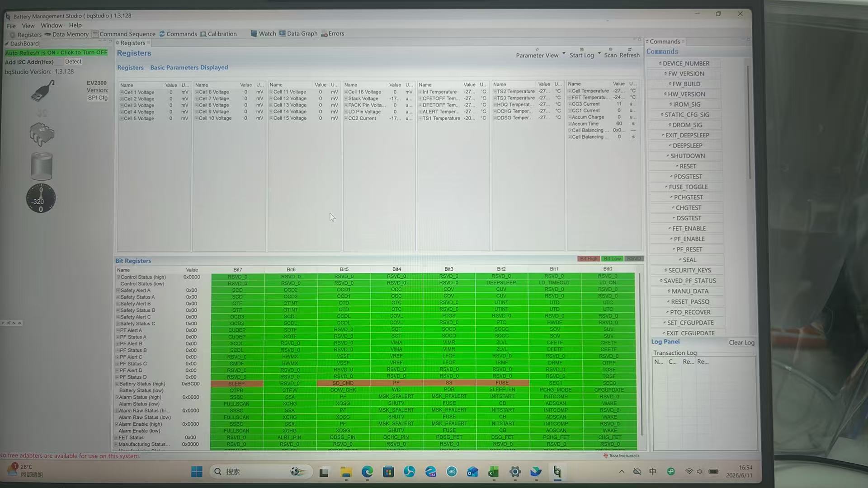Click Start Log in Registers header
This screenshot has height=488, width=868.
[581, 52]
